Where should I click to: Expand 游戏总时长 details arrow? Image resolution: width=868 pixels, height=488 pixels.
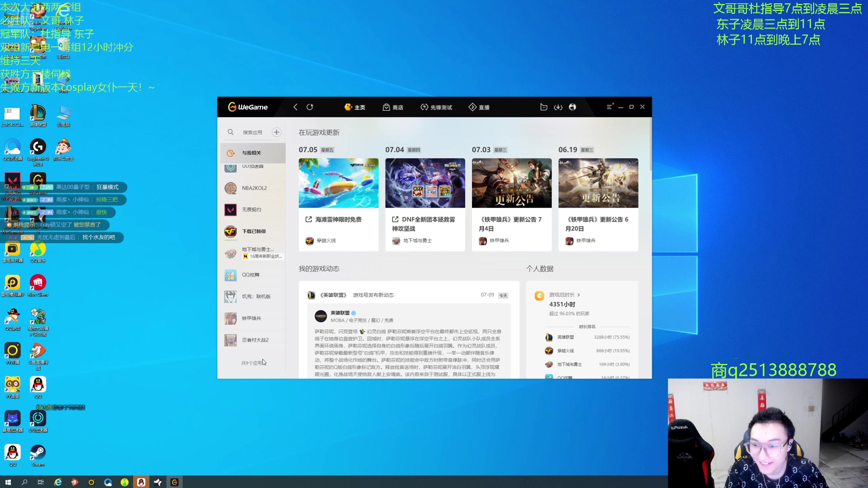tap(578, 295)
